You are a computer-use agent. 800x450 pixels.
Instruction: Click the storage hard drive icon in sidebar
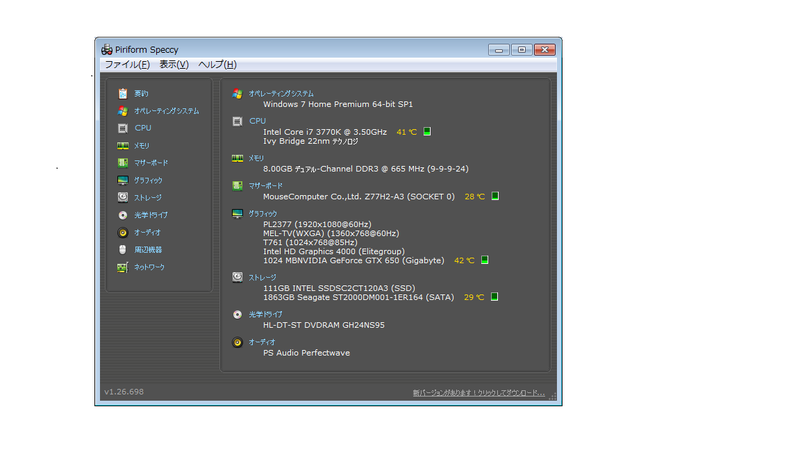(122, 197)
